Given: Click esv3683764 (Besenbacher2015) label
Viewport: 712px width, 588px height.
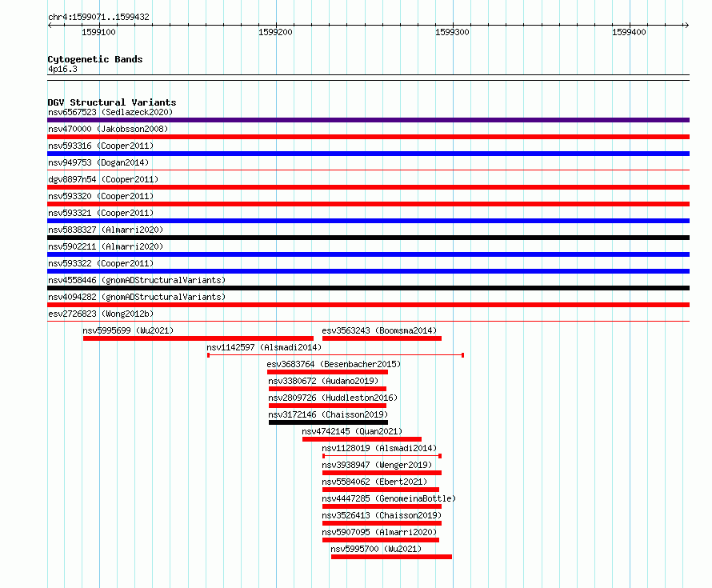Looking at the screenshot, I should point(334,364).
